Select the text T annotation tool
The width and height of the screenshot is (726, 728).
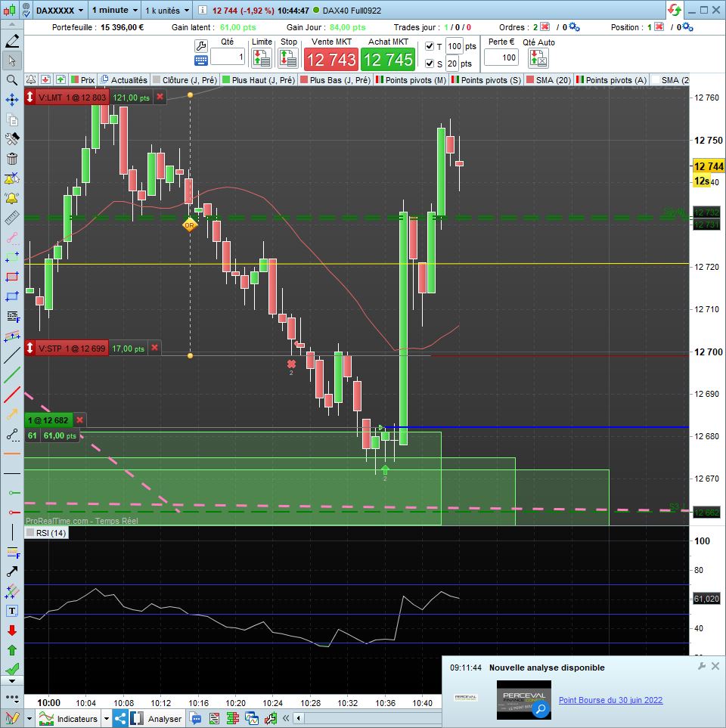[12, 611]
